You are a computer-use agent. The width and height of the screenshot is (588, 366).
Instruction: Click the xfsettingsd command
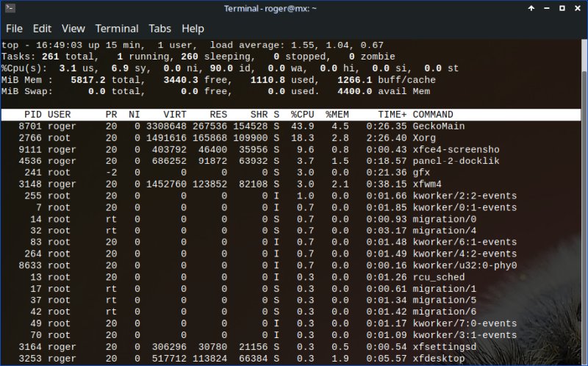point(445,347)
